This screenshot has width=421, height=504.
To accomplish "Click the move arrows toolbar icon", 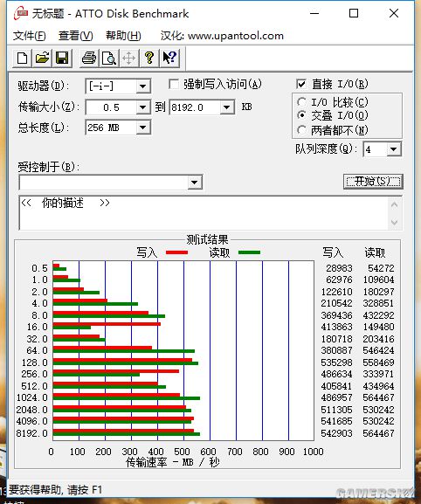I will point(129,59).
